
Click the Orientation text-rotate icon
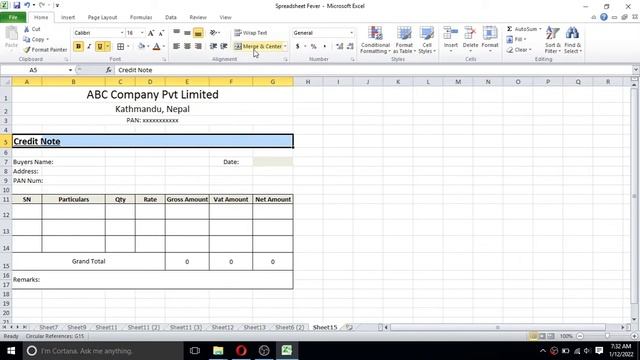[x=213, y=33]
